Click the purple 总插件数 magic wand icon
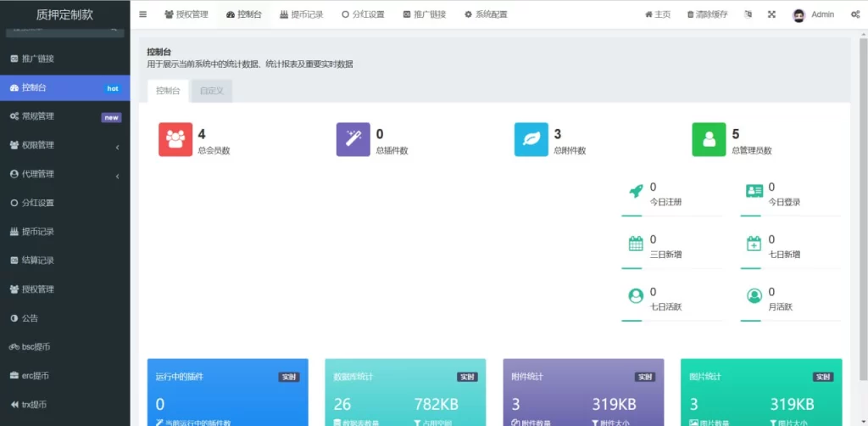The height and width of the screenshot is (426, 868). tap(353, 140)
